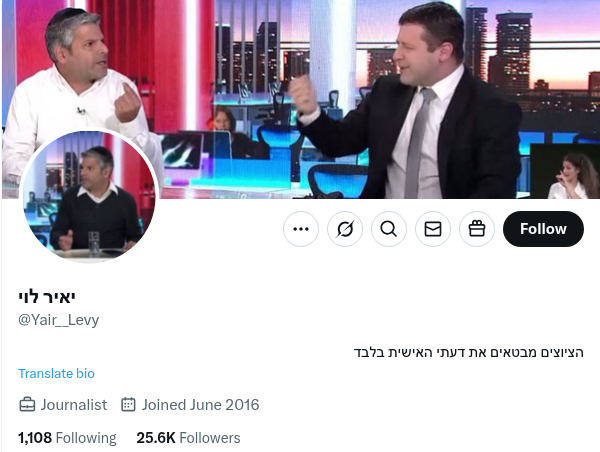Click the Joined June 2016 text
Screen dimensions: 600x452
pos(201,405)
